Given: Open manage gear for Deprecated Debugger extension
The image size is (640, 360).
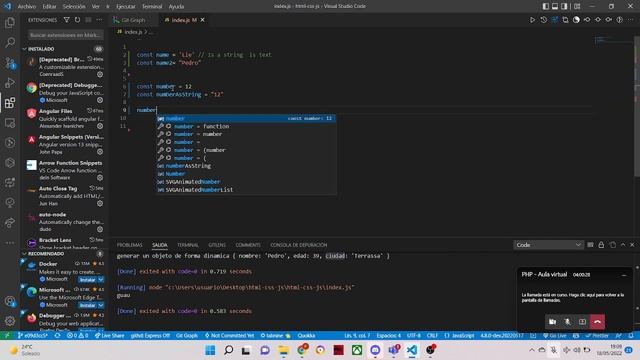Looking at the screenshot, I should tap(100, 100).
